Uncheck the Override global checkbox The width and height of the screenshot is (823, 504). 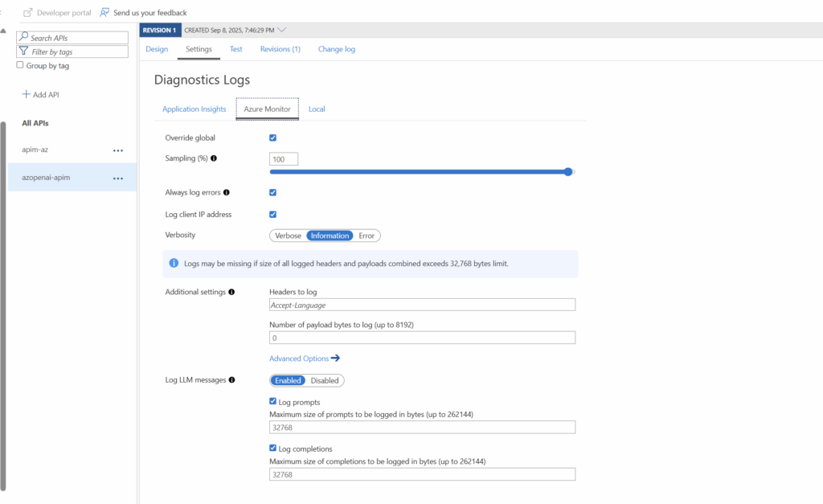click(273, 138)
